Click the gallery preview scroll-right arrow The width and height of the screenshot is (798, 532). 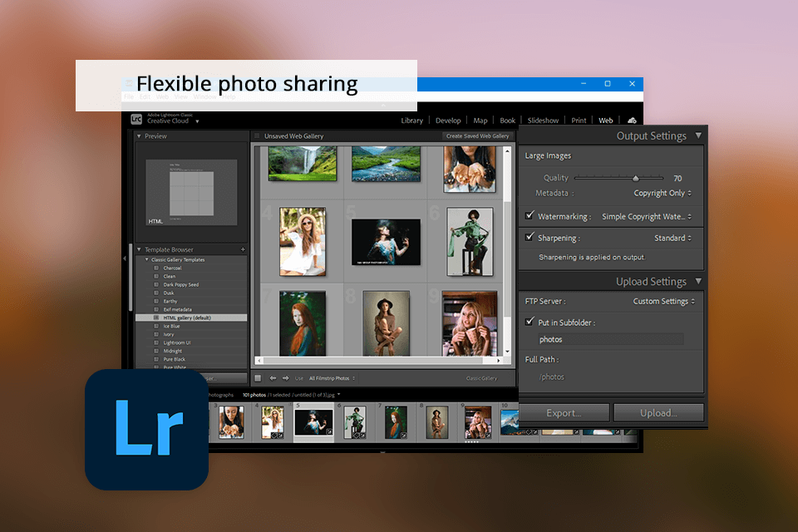tap(499, 361)
